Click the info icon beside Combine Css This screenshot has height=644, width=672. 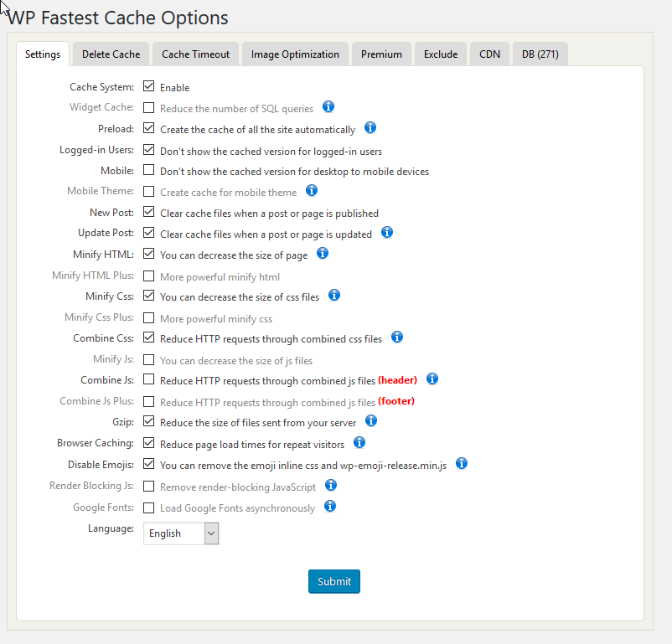[x=397, y=337]
